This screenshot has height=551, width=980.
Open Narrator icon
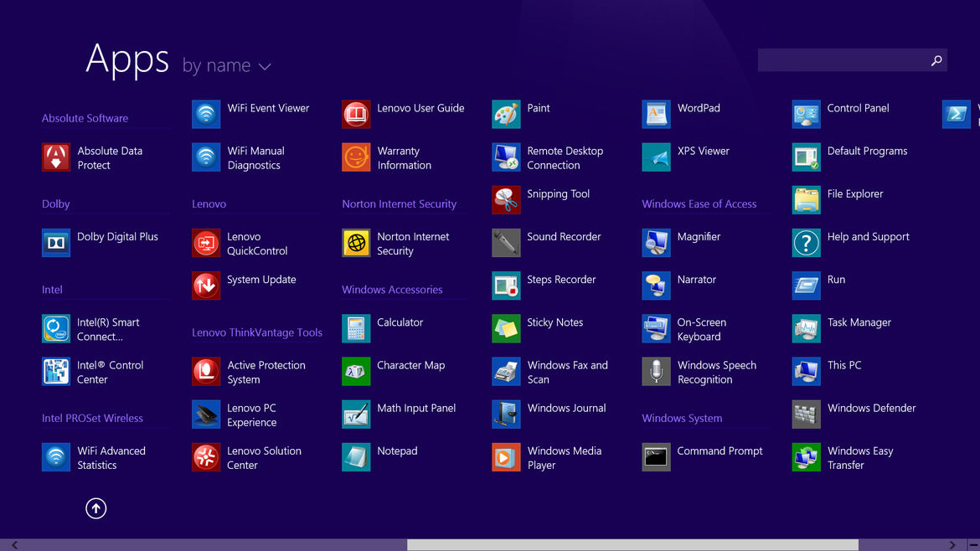click(x=656, y=286)
